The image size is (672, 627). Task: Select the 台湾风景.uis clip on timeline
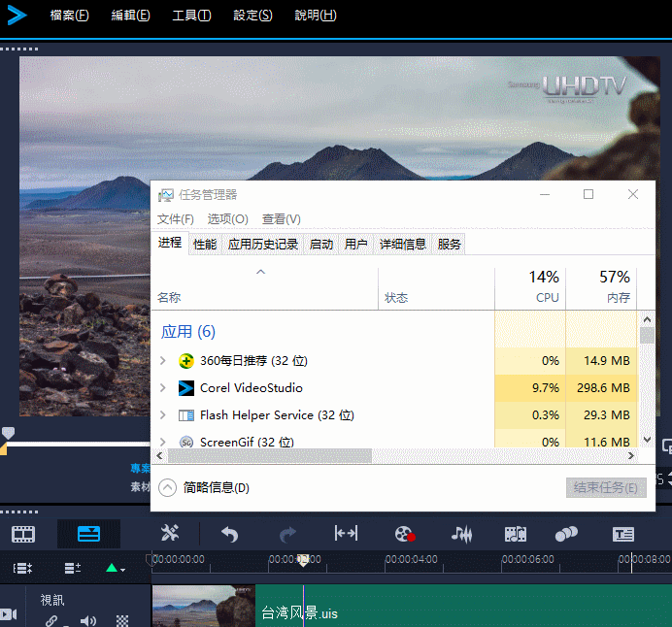pos(388,612)
